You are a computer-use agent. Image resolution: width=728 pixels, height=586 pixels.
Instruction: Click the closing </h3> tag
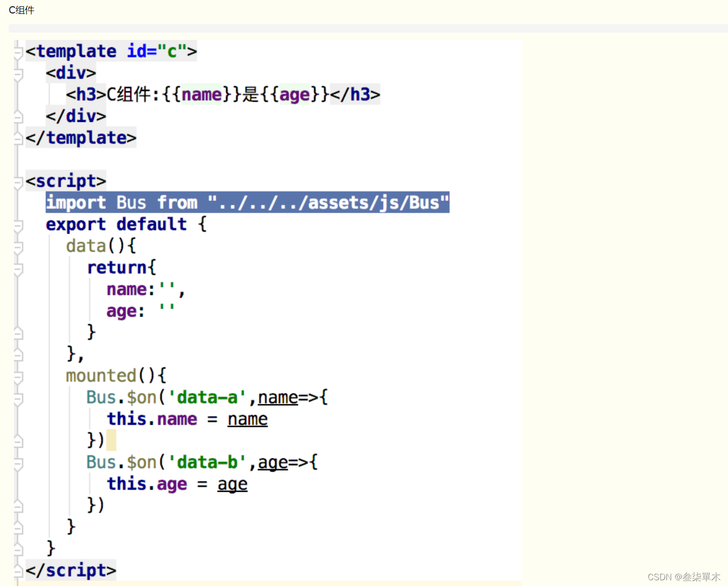point(355,94)
